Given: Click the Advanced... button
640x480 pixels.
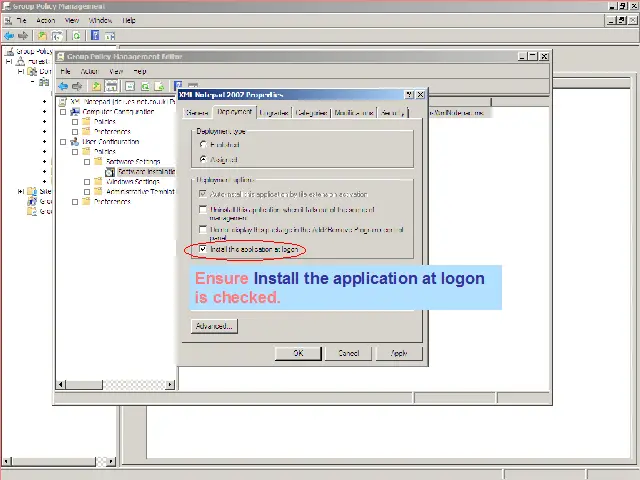Looking at the screenshot, I should [214, 326].
